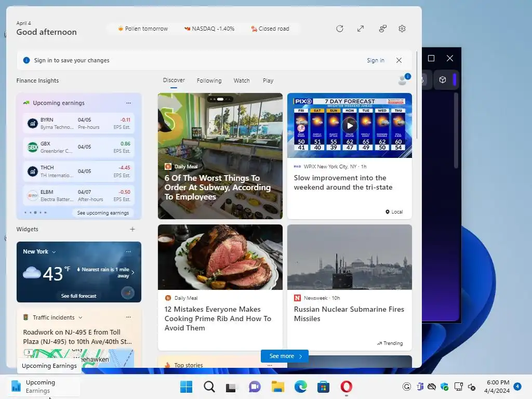This screenshot has width=532, height=399.
Task: Click Newsweek source label
Action: pyautogui.click(x=317, y=298)
